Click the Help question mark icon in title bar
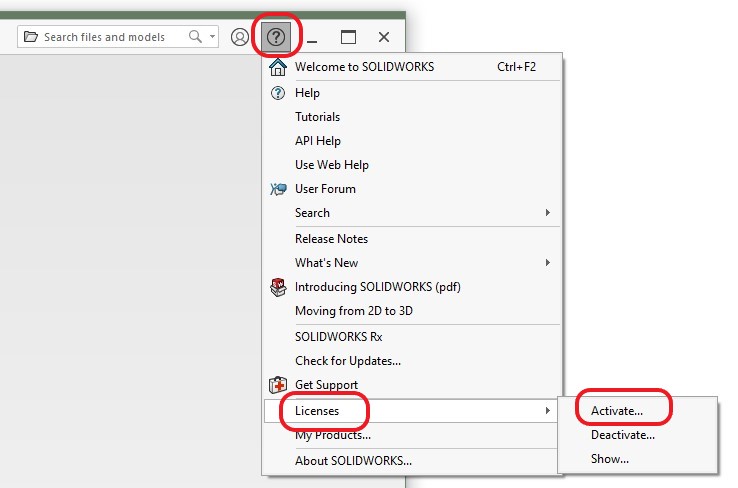Viewport: 738px width, 488px height. click(x=276, y=37)
